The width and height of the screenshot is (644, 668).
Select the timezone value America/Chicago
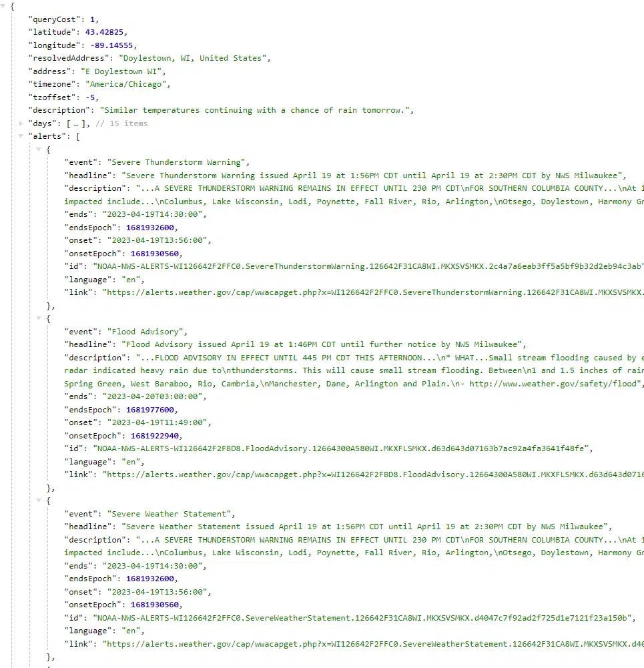pos(127,84)
